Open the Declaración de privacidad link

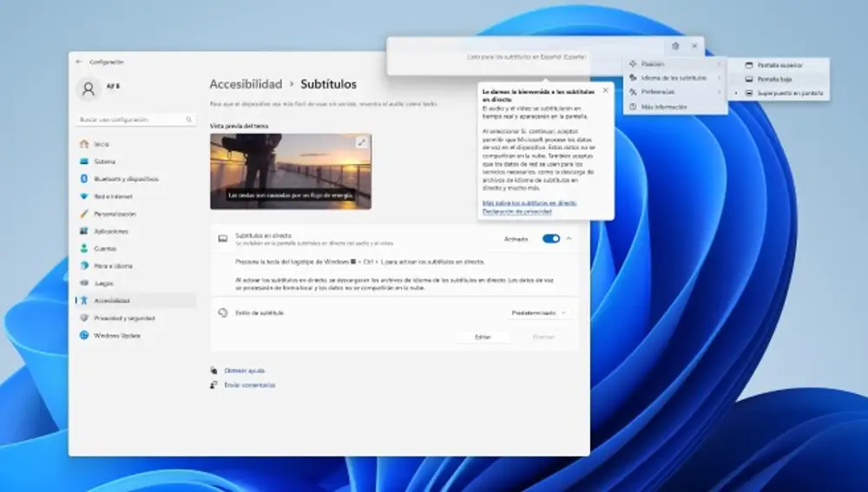pos(517,212)
